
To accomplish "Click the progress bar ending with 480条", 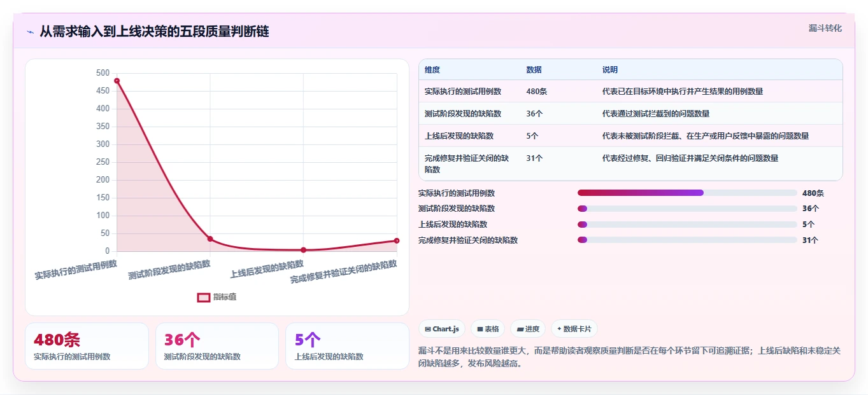I will 687,193.
